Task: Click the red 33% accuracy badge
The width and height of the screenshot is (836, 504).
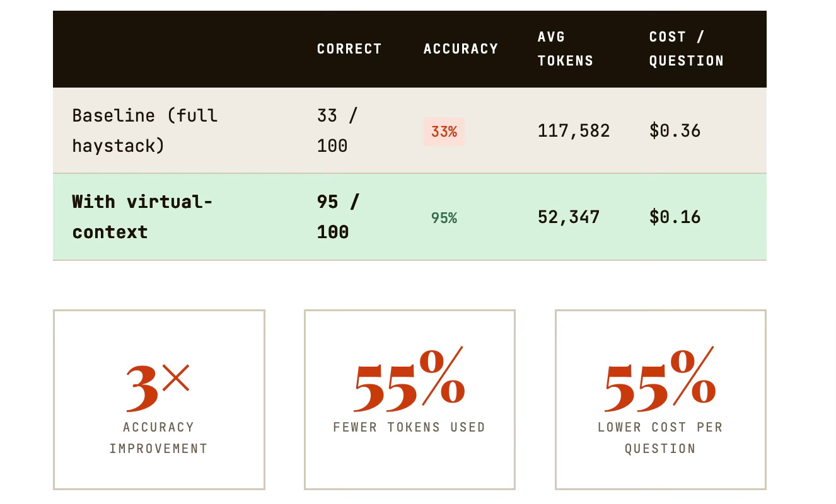Action: [x=444, y=131]
